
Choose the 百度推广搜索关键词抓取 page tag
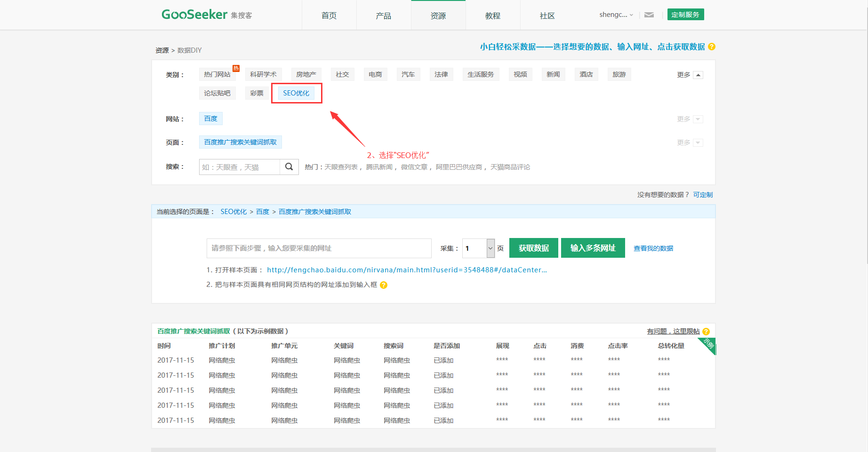tap(241, 142)
